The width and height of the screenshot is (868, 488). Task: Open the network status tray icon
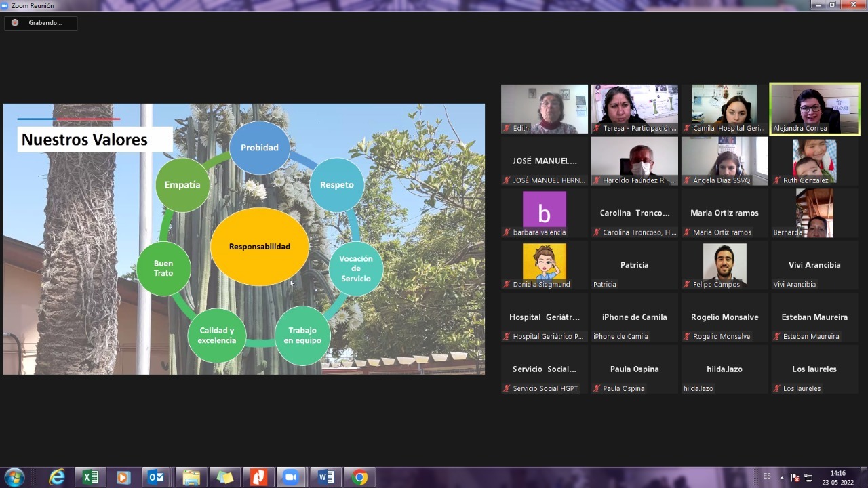[x=808, y=477]
